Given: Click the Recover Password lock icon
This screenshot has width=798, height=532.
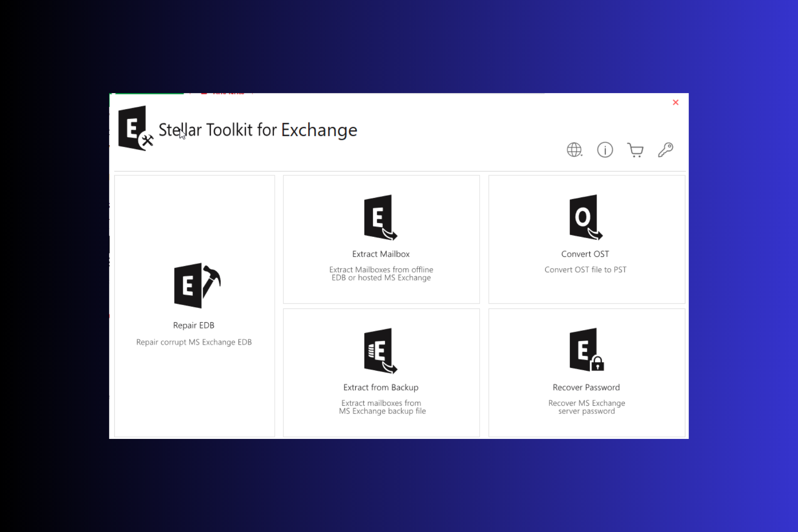Looking at the screenshot, I should tap(586, 350).
